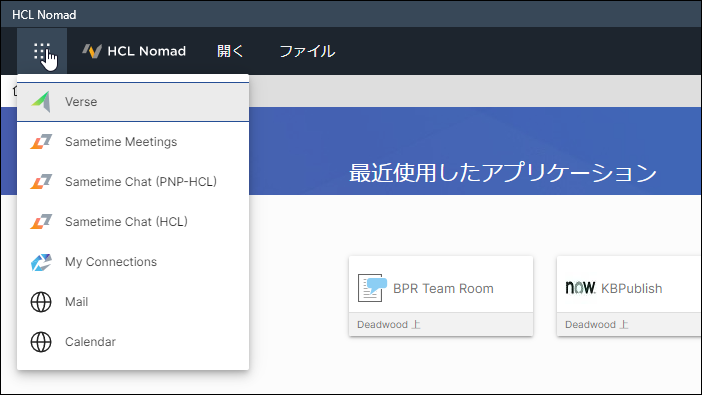Click the Sametime Meetings icon
This screenshot has width=702, height=395.
point(41,142)
